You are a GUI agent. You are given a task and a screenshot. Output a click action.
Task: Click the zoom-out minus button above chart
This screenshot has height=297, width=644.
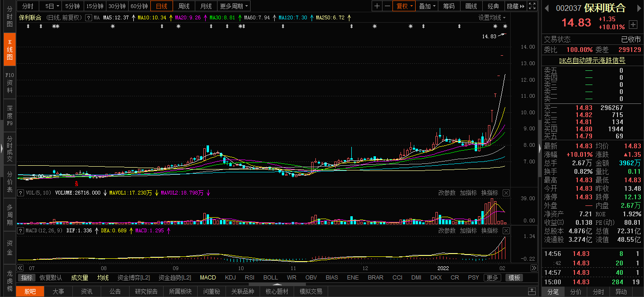[x=387, y=6]
